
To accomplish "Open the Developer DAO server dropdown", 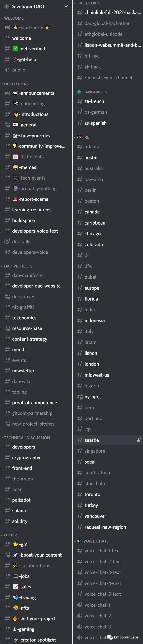I will (x=66, y=6).
